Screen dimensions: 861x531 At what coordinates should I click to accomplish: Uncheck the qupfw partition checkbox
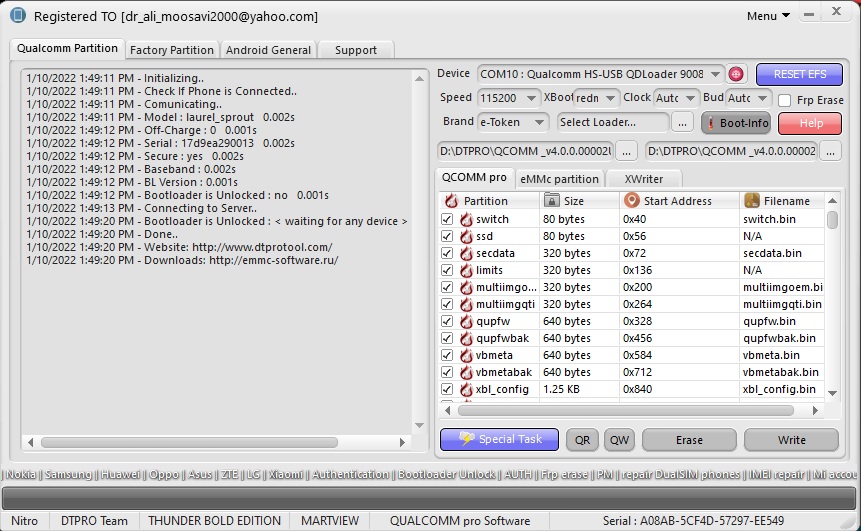(x=447, y=321)
